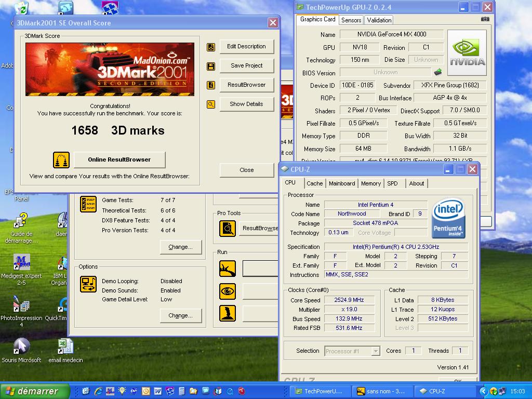
Task: Click the Show Details button
Action: [246, 104]
